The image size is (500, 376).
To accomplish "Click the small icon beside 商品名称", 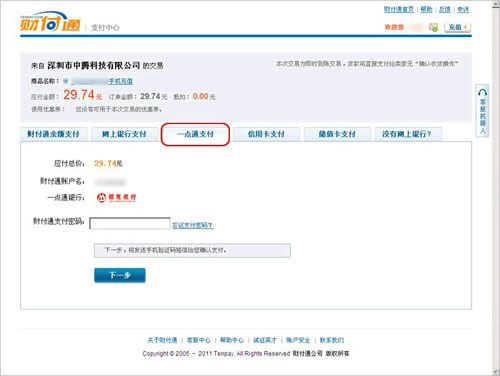I will [66, 81].
